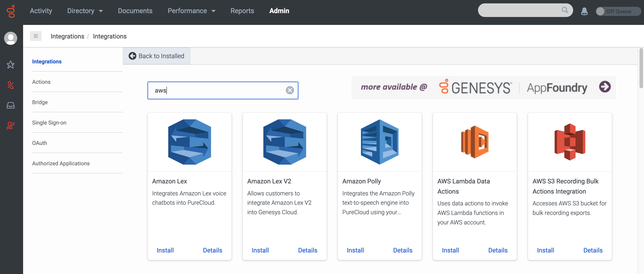Click the user avatar in sidebar

point(10,38)
